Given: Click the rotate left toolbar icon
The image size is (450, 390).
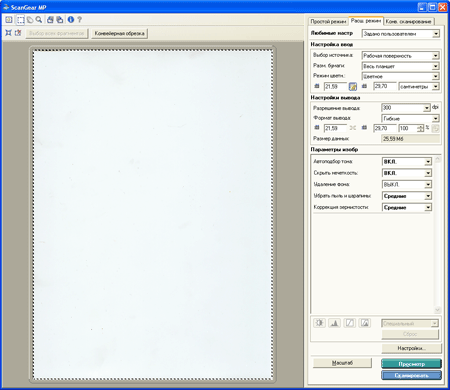Looking at the screenshot, I should [x=50, y=20].
